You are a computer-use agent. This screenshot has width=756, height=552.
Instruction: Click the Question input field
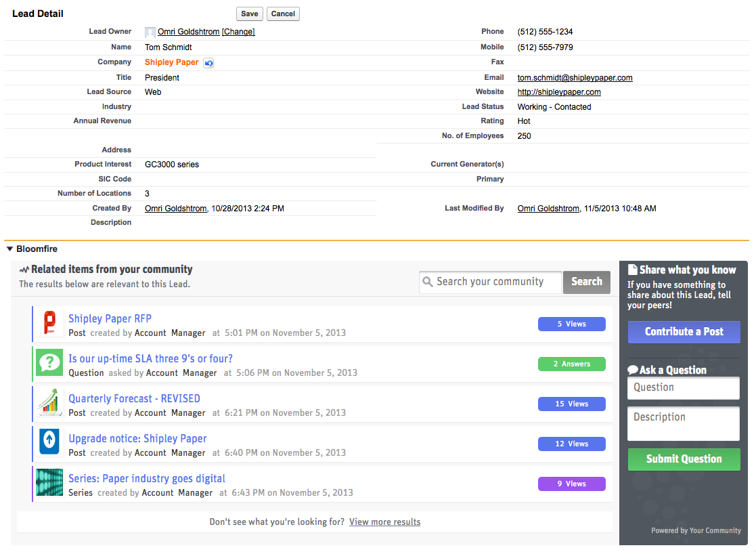pos(683,388)
